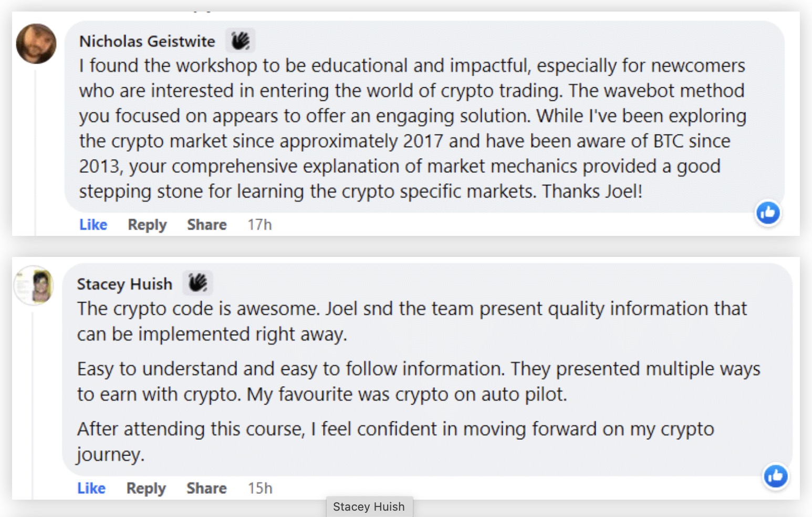Open Nicholas Geistwite's profile name link
Viewport: 812px width, 517px height.
click(147, 41)
